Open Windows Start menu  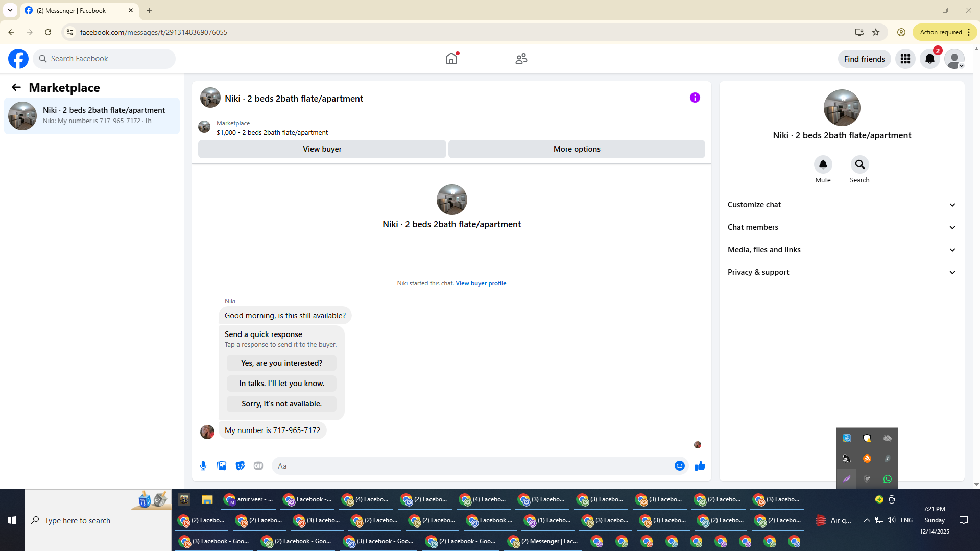click(x=12, y=520)
